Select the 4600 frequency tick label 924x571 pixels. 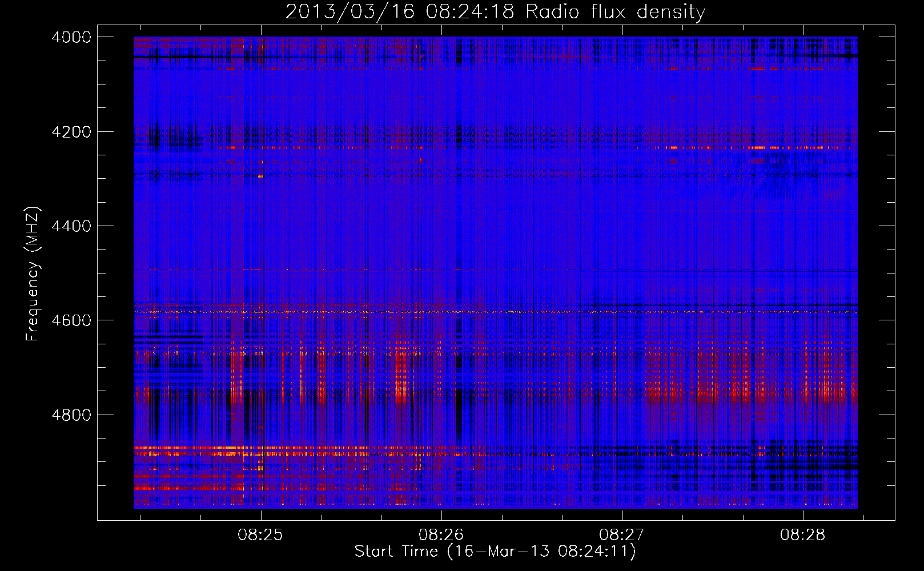(71, 320)
